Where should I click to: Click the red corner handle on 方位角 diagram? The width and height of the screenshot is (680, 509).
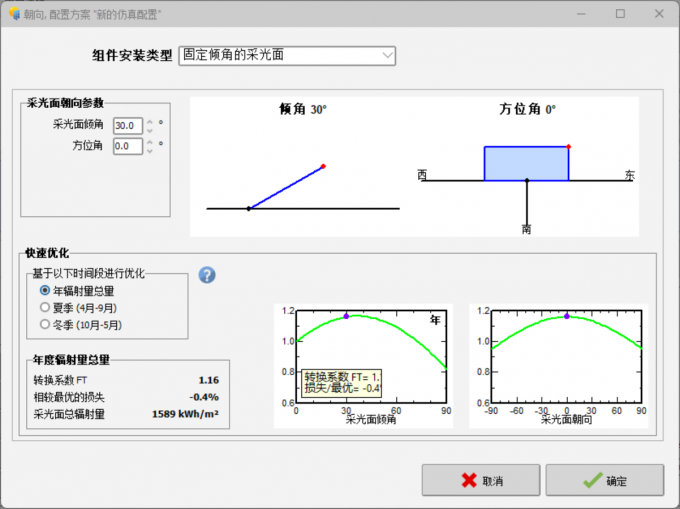(x=569, y=147)
